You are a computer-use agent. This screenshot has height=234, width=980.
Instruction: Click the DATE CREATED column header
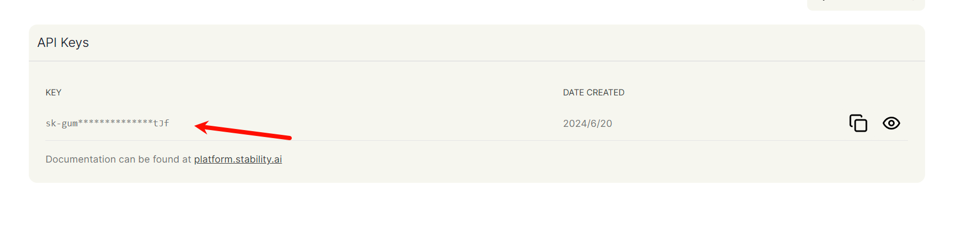593,93
